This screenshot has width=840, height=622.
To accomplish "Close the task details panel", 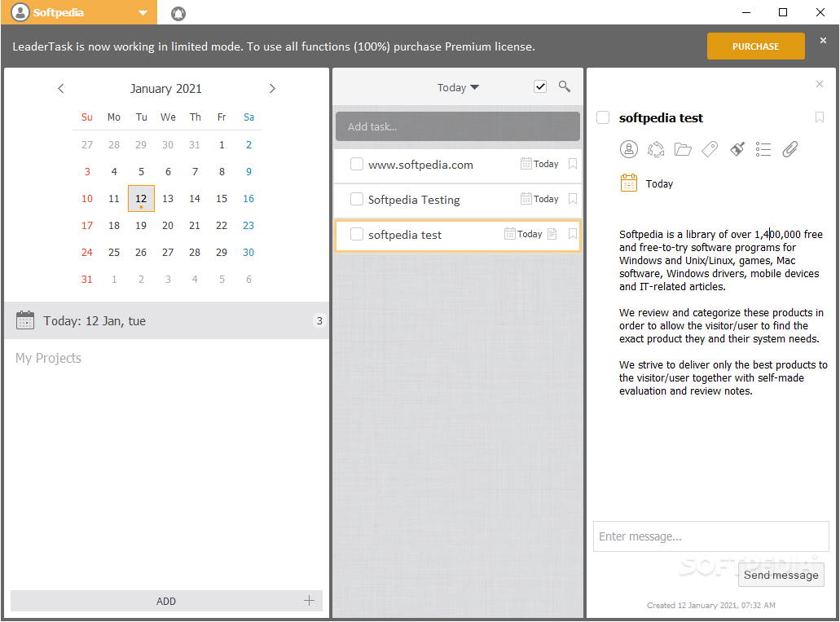I will click(x=819, y=84).
